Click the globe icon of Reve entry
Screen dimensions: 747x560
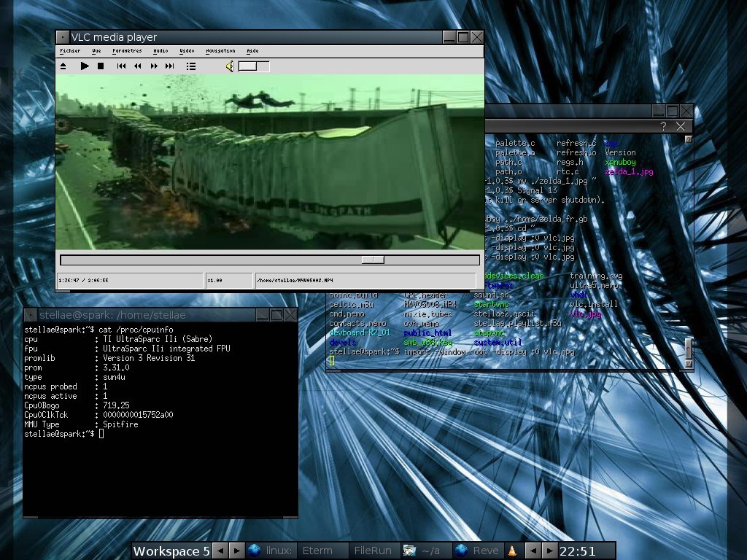click(x=461, y=551)
